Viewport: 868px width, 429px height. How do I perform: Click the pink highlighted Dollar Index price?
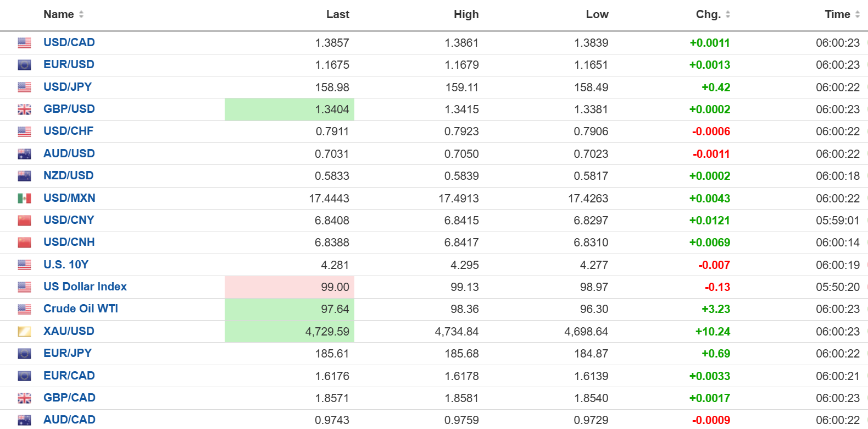click(x=335, y=287)
